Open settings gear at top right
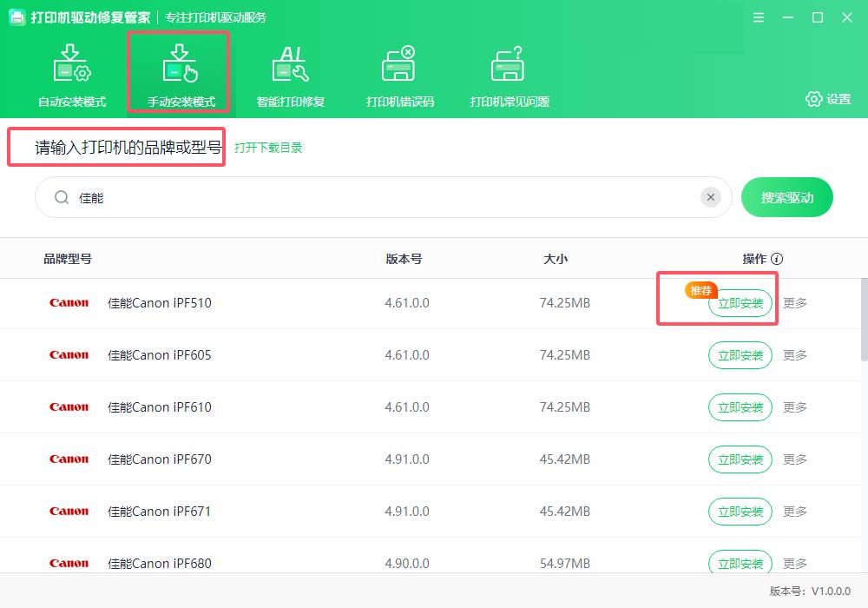Viewport: 868px width, 608px height. coord(813,99)
